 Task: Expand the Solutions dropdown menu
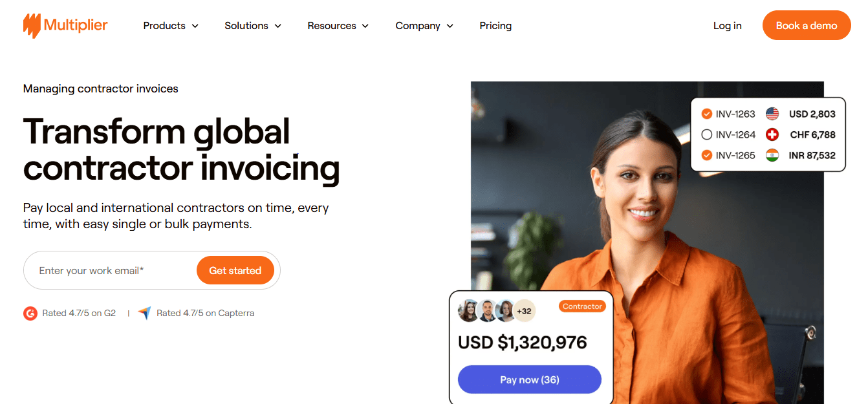point(253,26)
